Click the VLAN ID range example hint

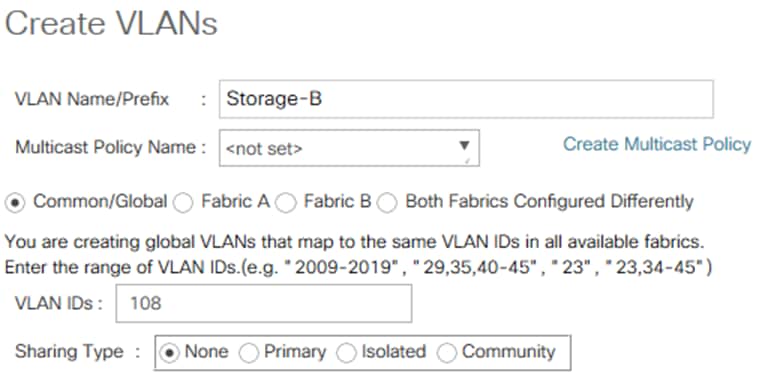358,267
